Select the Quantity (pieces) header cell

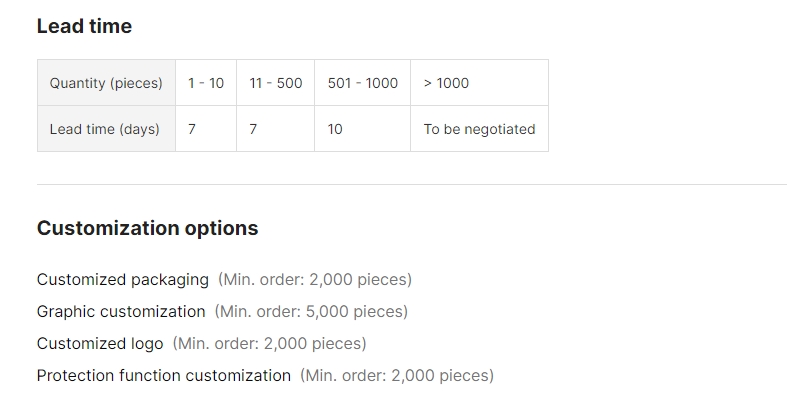click(106, 83)
